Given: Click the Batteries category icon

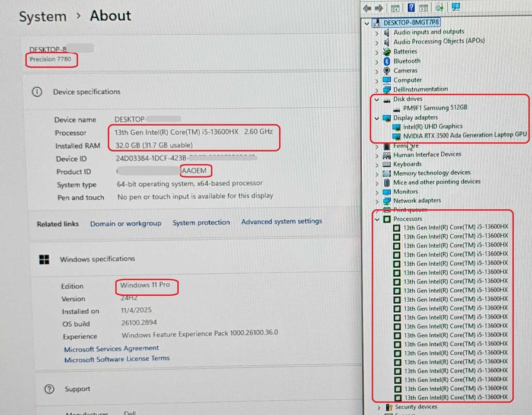Looking at the screenshot, I should [x=387, y=52].
